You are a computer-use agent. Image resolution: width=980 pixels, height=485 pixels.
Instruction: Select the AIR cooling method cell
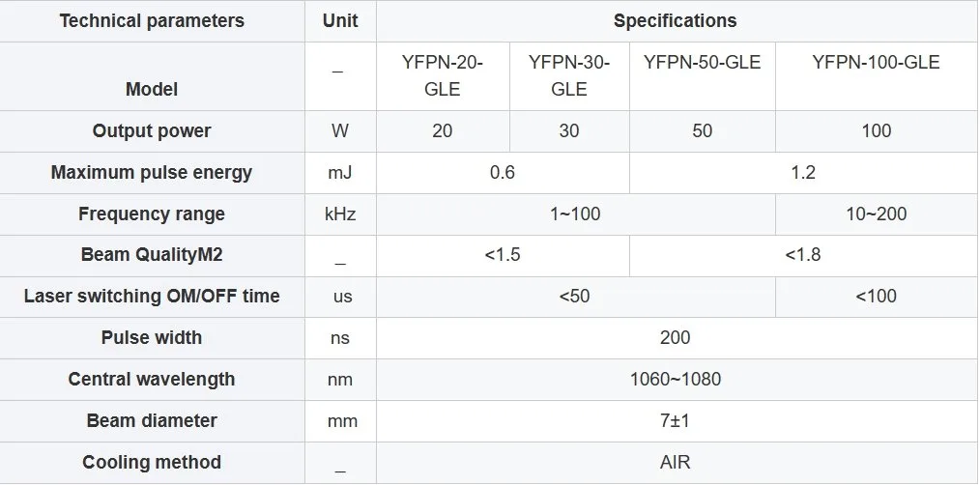(675, 463)
